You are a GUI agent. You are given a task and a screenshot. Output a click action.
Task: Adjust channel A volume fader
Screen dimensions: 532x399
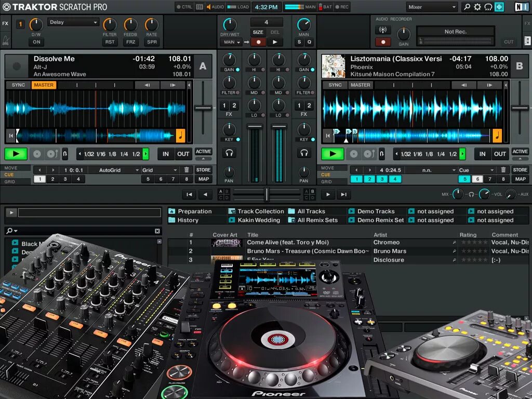point(255,127)
